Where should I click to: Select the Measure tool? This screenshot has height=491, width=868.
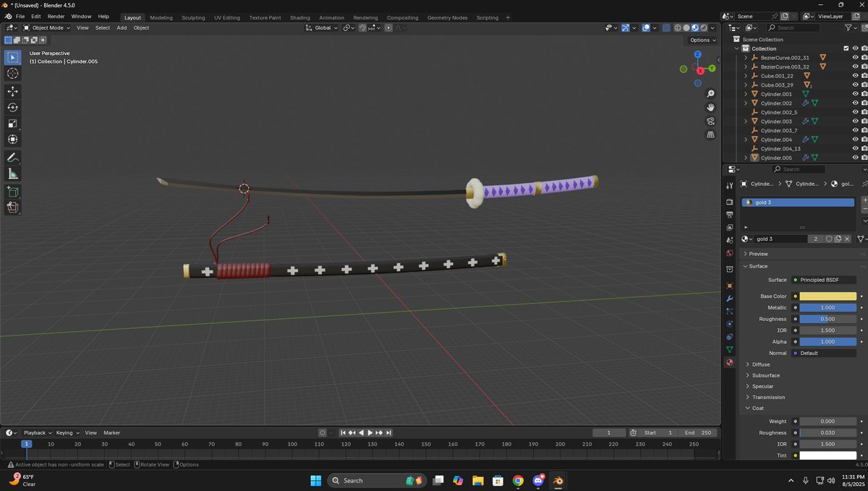click(x=13, y=174)
